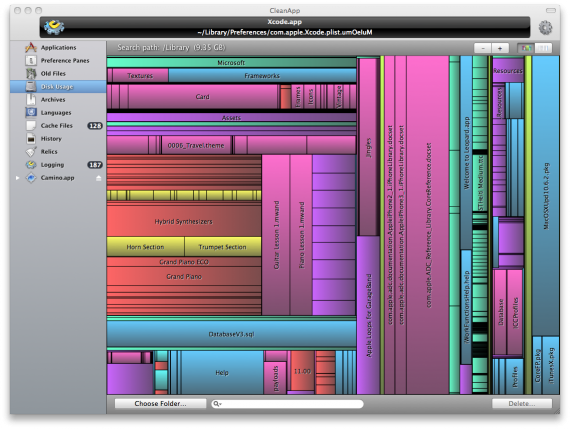Image resolution: width=570 pixels, height=429 pixels.
Task: Select Piano Lesson 1.mwand block
Action: [301, 235]
